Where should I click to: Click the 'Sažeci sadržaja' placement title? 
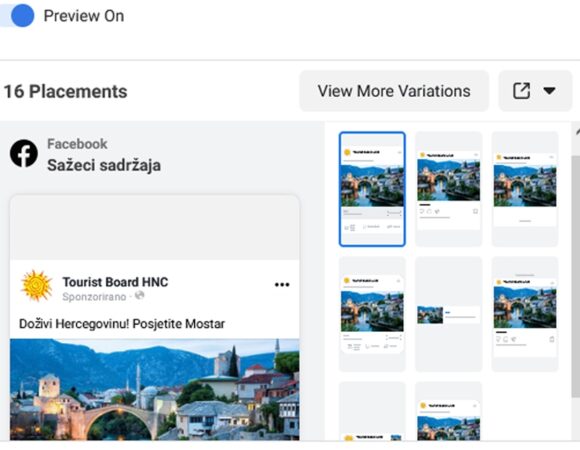(104, 165)
